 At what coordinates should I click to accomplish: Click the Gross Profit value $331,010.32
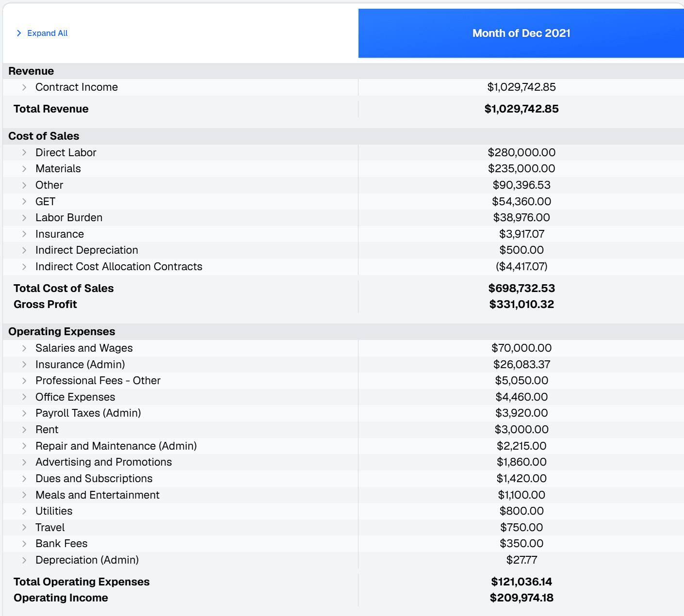[521, 305]
